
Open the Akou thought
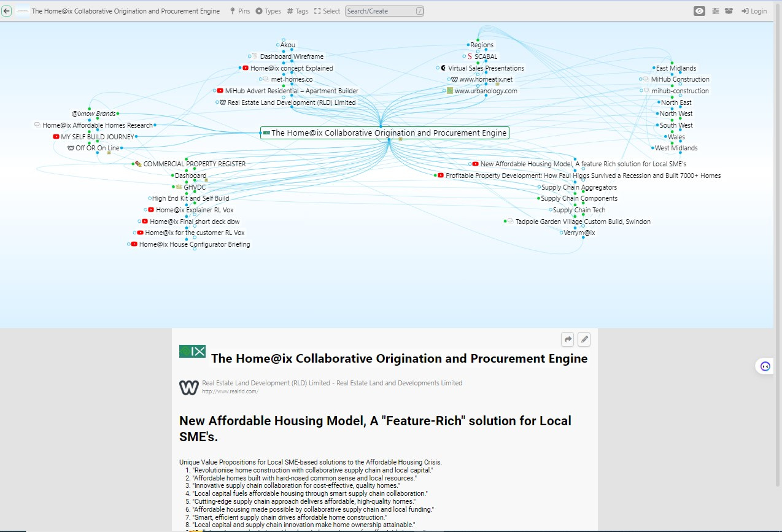287,45
